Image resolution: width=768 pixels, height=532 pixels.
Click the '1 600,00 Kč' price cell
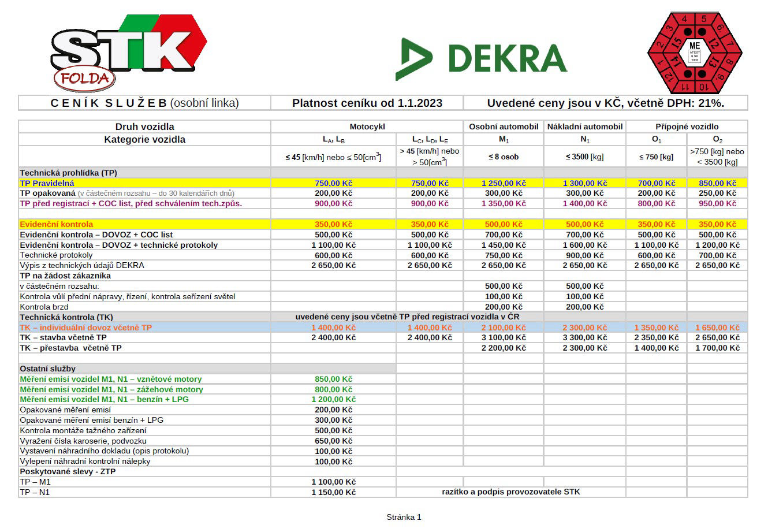585,245
